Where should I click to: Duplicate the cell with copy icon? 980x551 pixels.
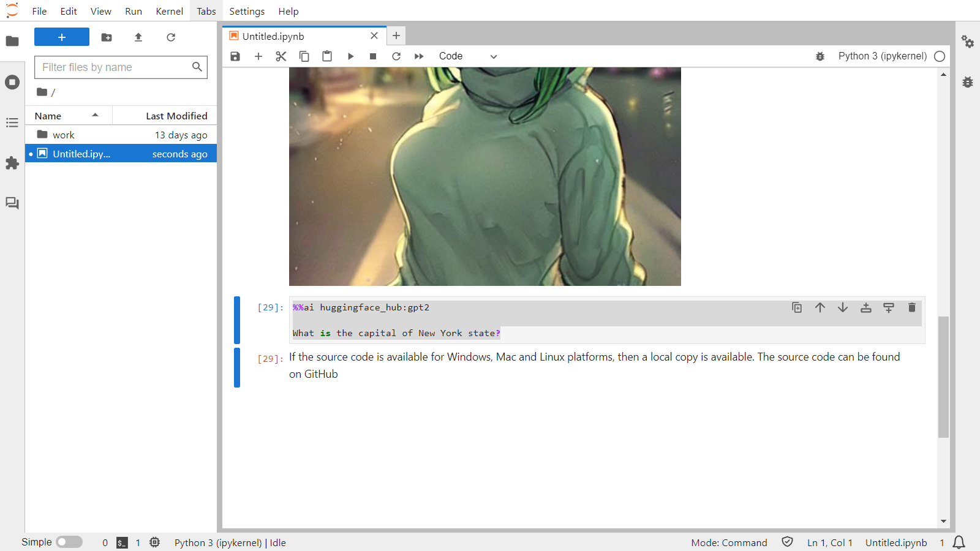[796, 308]
